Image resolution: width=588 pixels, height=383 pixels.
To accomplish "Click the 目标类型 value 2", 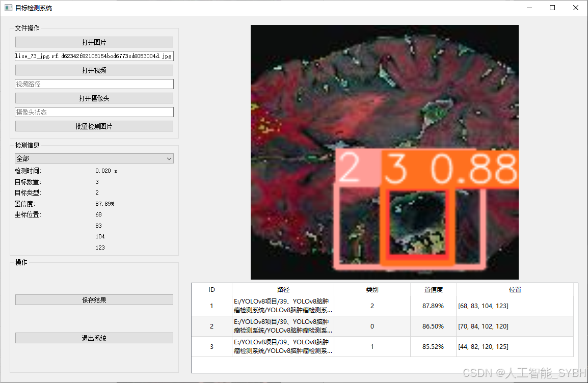I will pyautogui.click(x=97, y=193).
